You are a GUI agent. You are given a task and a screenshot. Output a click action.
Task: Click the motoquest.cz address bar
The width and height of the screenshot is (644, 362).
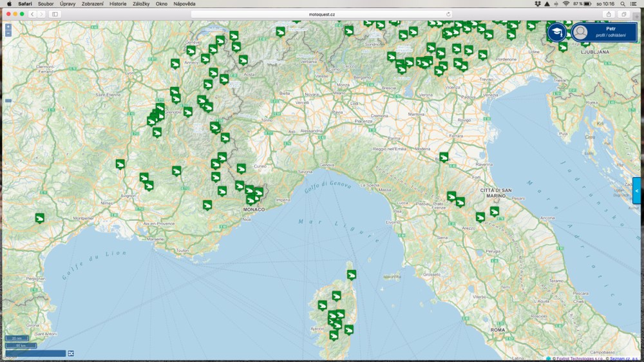(x=321, y=14)
